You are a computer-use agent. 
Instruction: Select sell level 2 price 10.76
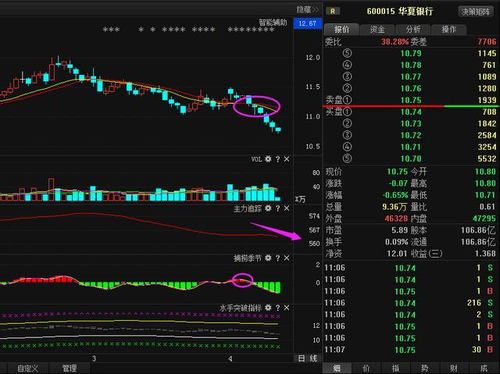pos(411,88)
